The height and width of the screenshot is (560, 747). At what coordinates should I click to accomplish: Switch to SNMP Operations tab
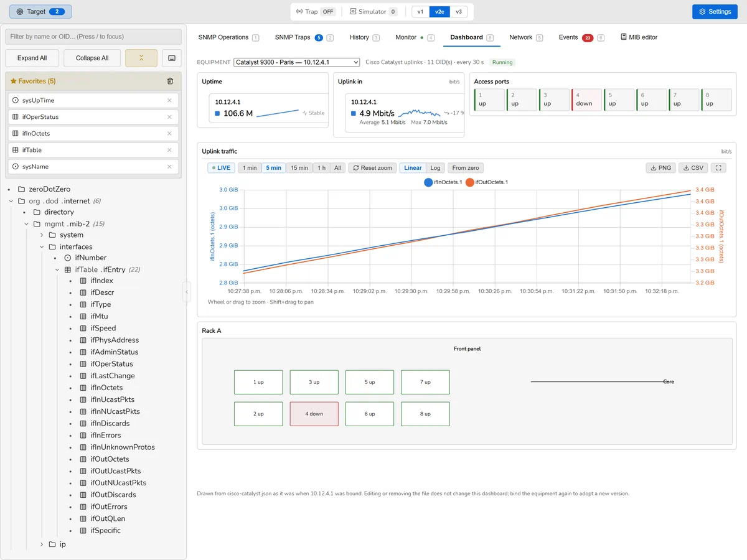[x=228, y=37]
